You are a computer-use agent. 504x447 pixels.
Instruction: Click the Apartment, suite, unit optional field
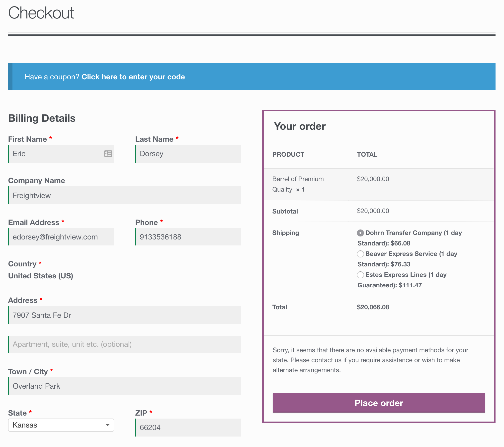click(125, 344)
